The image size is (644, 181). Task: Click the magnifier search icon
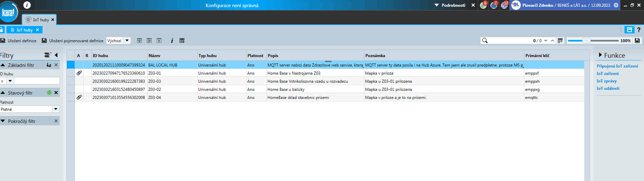(x=485, y=40)
